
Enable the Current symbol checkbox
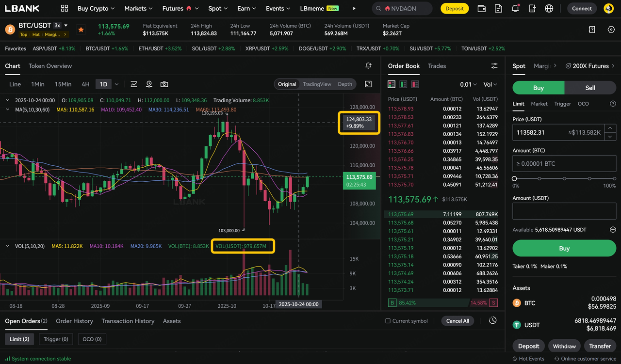388,321
